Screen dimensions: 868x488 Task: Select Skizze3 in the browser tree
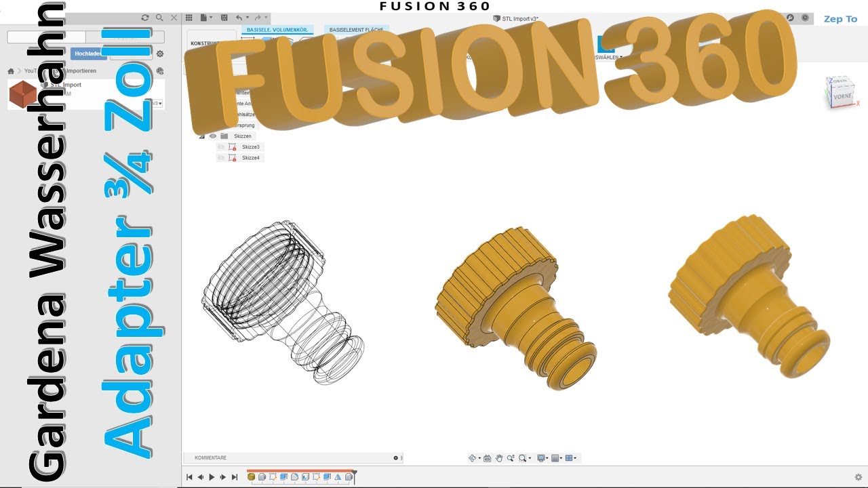pos(250,147)
